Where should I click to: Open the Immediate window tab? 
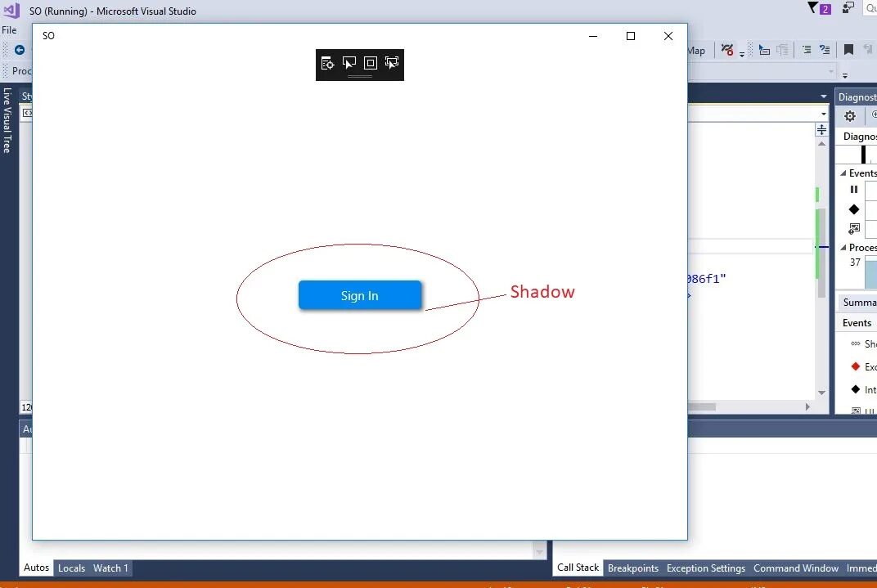click(x=861, y=568)
